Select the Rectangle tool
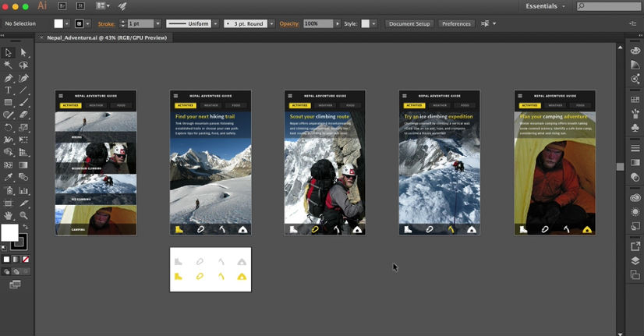644x336 pixels. [x=9, y=102]
